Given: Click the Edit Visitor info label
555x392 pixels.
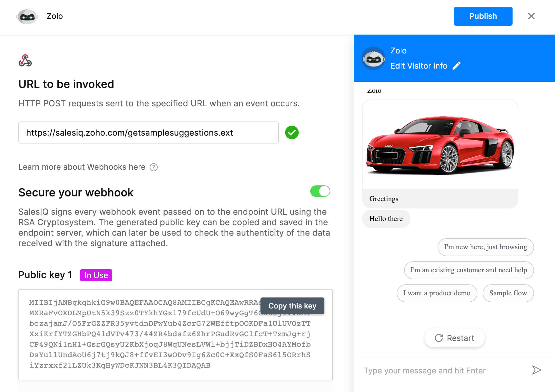Looking at the screenshot, I should tap(419, 66).
